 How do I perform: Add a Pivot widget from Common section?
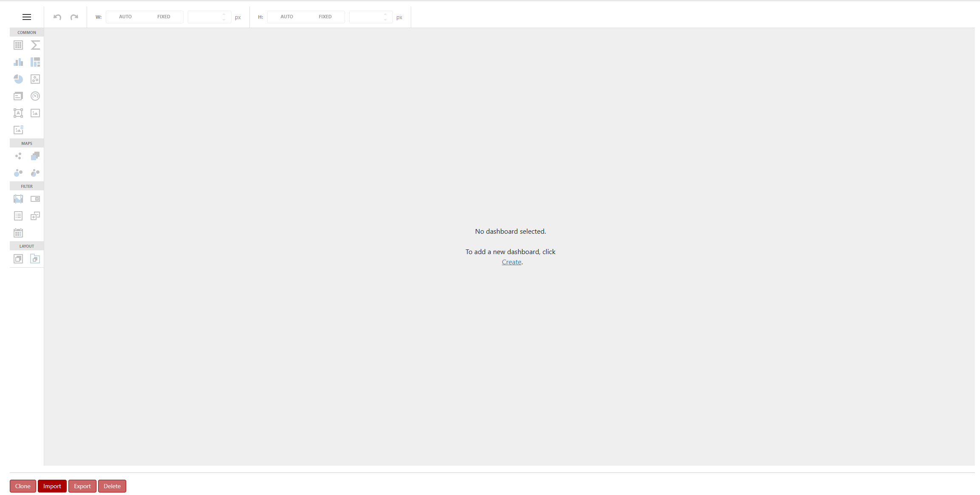35,45
